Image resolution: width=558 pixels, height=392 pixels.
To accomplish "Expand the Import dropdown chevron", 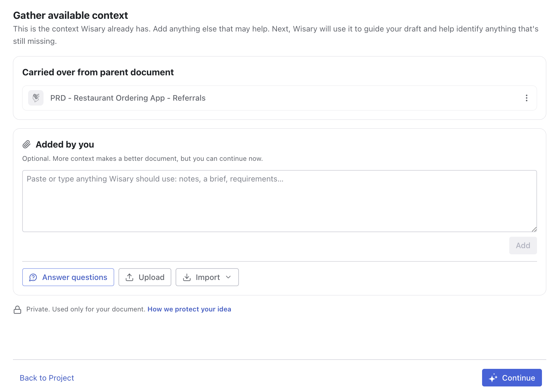I will point(228,277).
